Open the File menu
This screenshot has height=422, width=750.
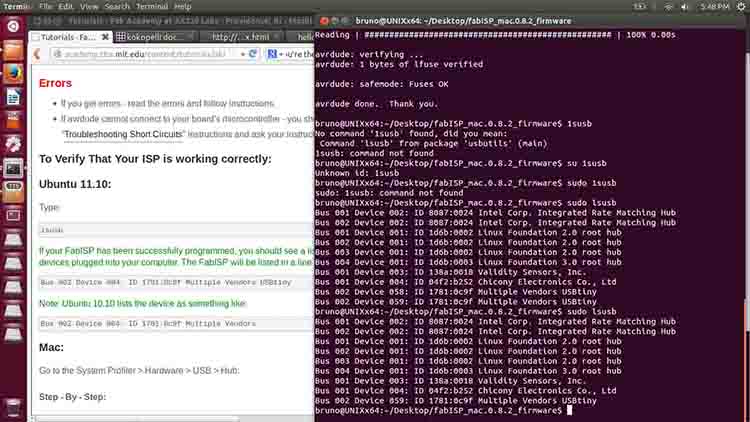(45, 6)
